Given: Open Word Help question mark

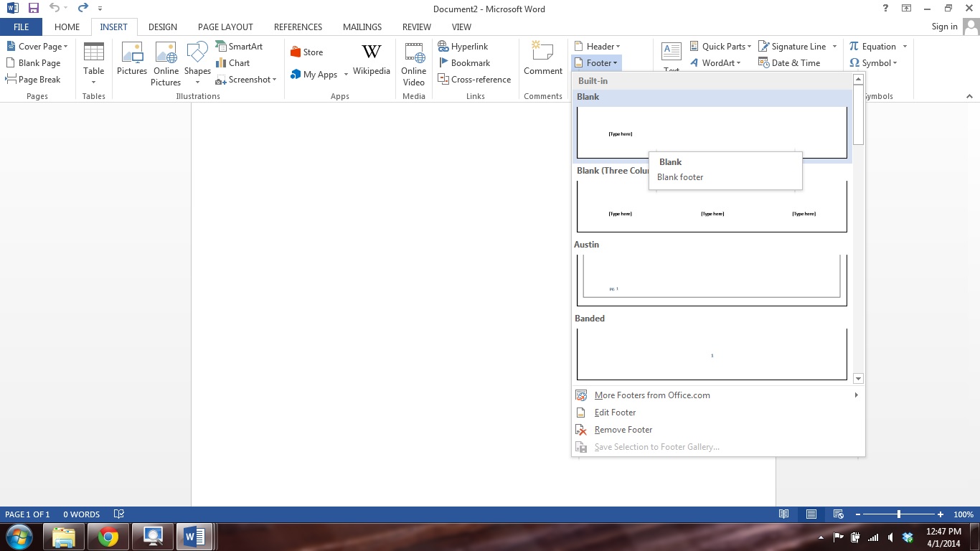Looking at the screenshot, I should 886,9.
